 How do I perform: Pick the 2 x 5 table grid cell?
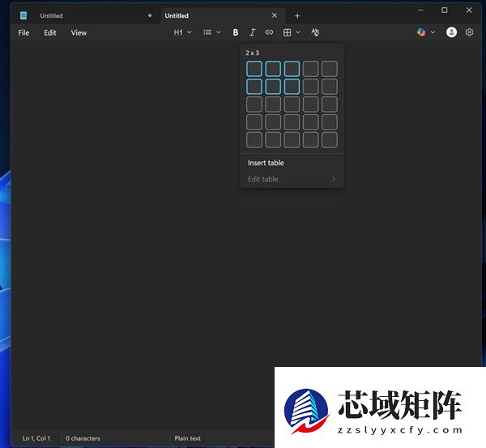[330, 86]
